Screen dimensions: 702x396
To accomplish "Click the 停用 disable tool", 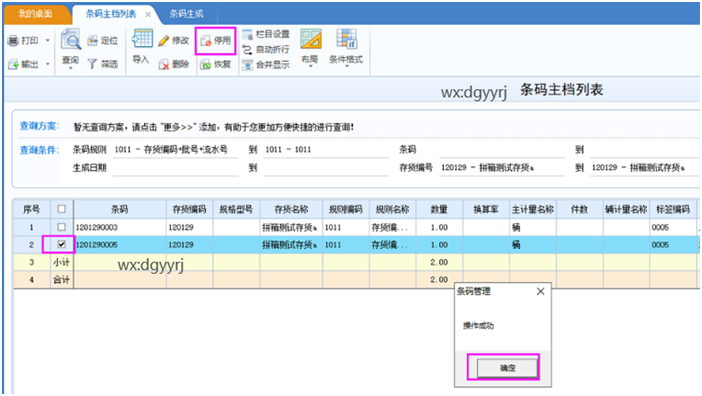I will tap(215, 41).
